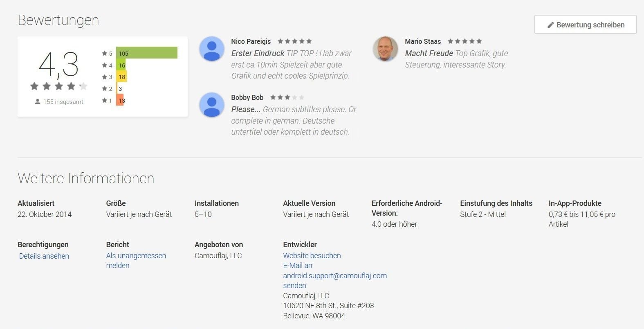Open Details ansehen under Berechtigungen
The height and width of the screenshot is (329, 644).
[44, 256]
